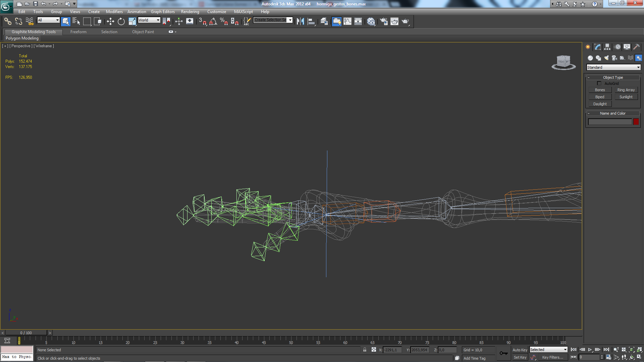Activate the Select and Move tool
The height and width of the screenshot is (362, 644).
point(110,21)
